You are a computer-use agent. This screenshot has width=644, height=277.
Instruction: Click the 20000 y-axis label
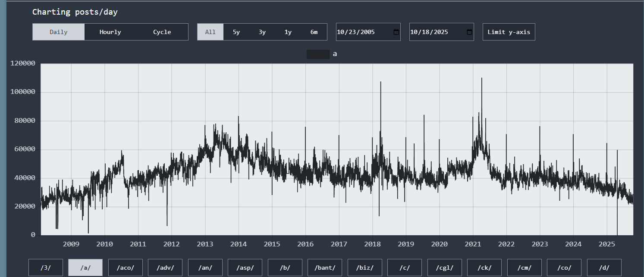coord(25,207)
